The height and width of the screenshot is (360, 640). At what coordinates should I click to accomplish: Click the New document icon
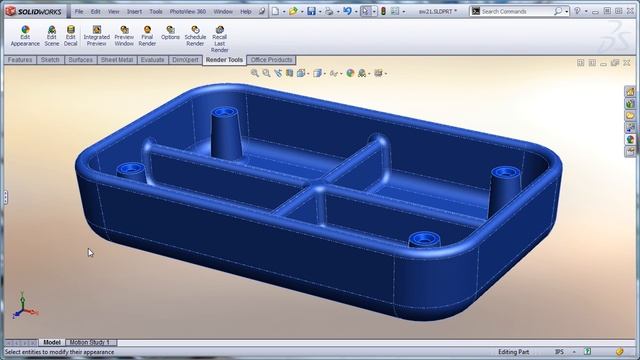point(276,11)
